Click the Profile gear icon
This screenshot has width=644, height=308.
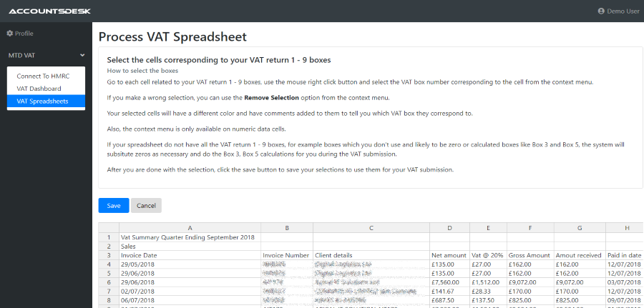point(10,34)
